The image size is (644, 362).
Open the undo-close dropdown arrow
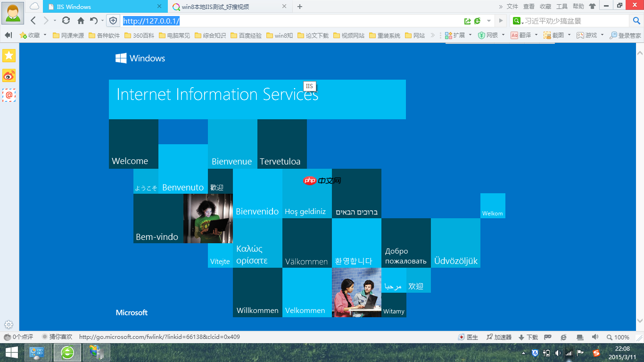[102, 21]
